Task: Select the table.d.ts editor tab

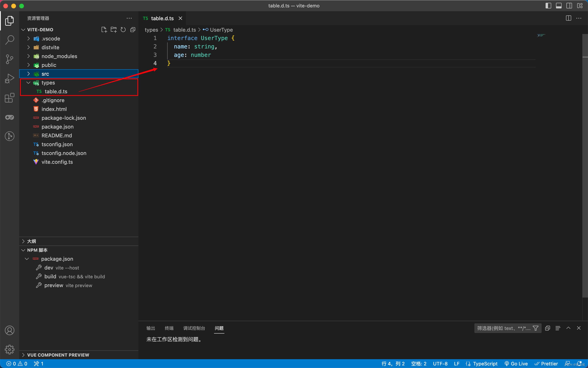Action: coord(162,18)
